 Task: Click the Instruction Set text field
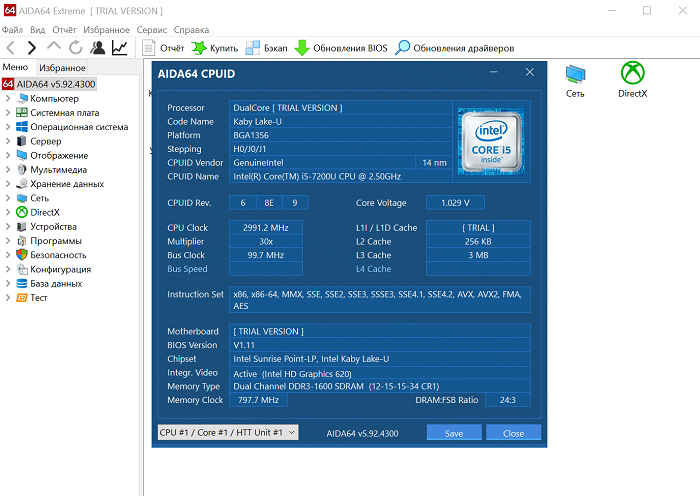[380, 300]
